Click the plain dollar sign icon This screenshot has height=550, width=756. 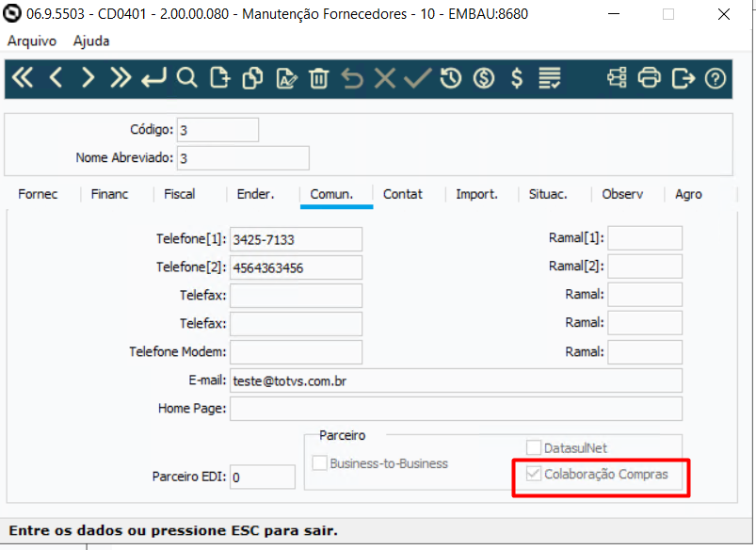pyautogui.click(x=517, y=77)
